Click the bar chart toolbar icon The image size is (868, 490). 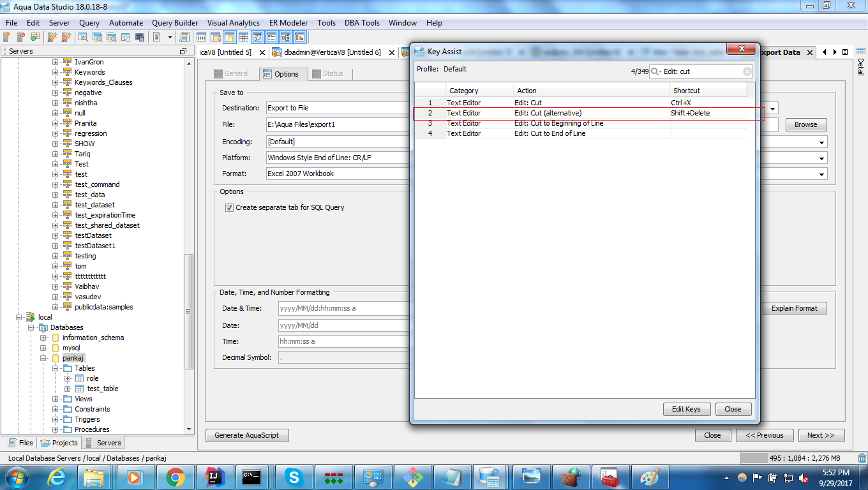point(299,37)
